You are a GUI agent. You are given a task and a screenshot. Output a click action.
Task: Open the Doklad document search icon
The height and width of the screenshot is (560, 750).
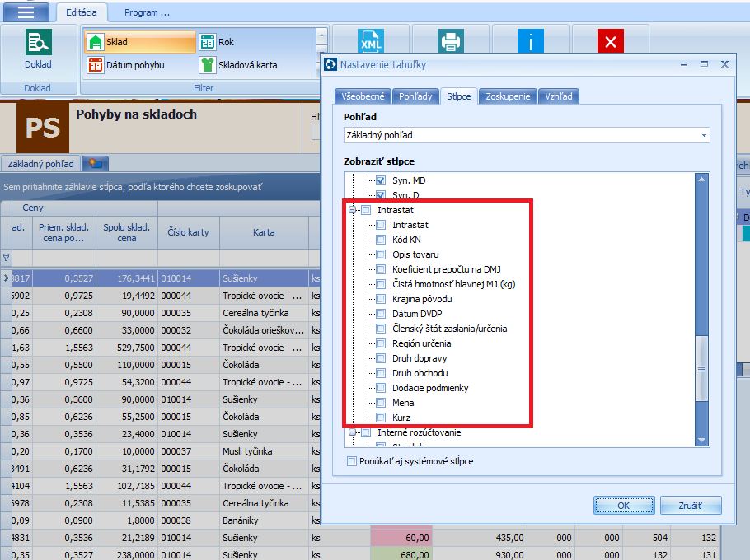pyautogui.click(x=38, y=43)
